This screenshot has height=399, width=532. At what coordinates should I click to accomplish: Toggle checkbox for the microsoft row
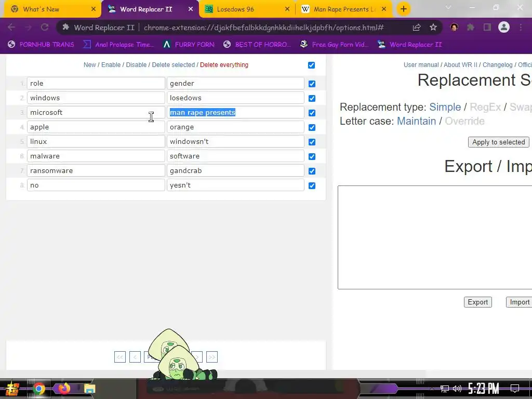click(x=312, y=113)
